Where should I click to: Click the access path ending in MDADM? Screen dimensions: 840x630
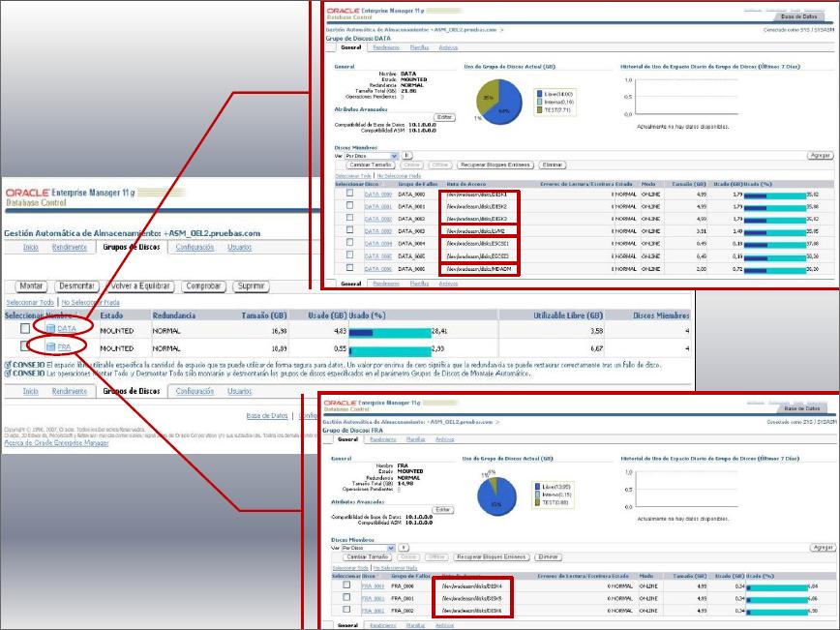point(479,269)
